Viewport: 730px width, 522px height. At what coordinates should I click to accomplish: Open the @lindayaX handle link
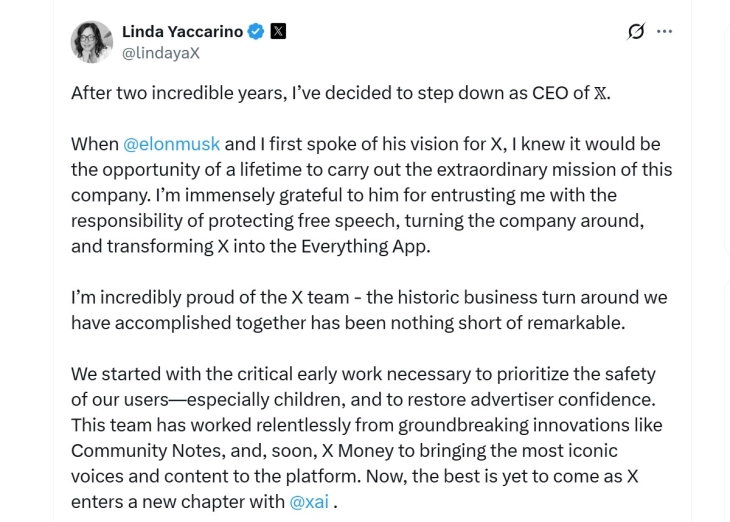pyautogui.click(x=160, y=53)
